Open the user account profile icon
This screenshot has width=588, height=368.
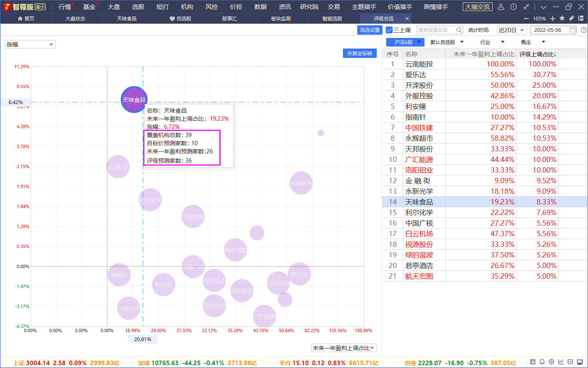coord(501,7)
